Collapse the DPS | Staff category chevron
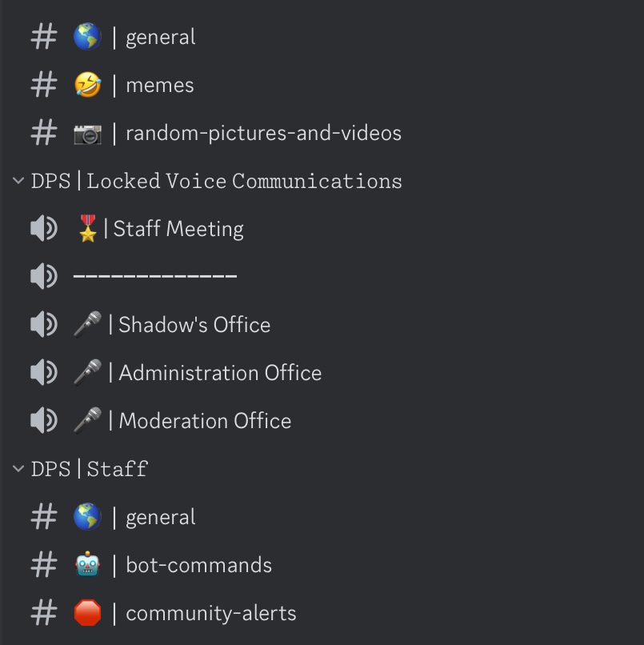644x645 pixels. pos(18,469)
